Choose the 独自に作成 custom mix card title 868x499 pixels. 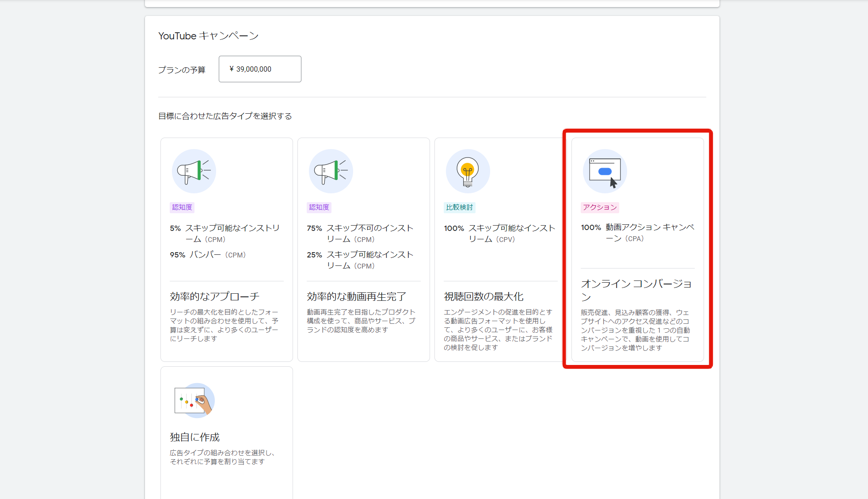coord(194,437)
